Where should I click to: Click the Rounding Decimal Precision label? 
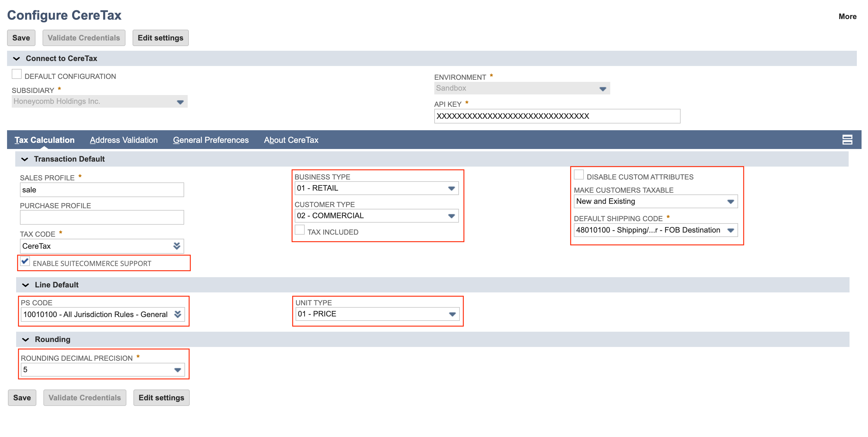[77, 358]
